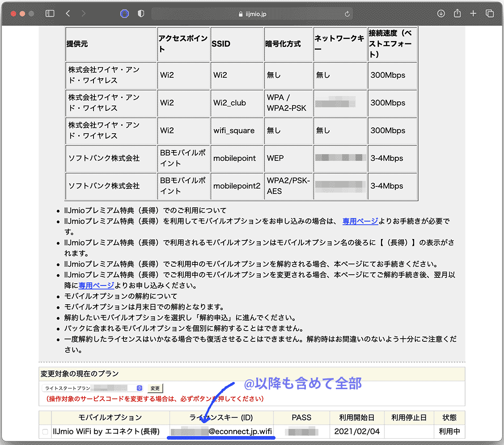Click the モバイルオプション column header
The height and width of the screenshot is (445, 504).
coord(110,417)
